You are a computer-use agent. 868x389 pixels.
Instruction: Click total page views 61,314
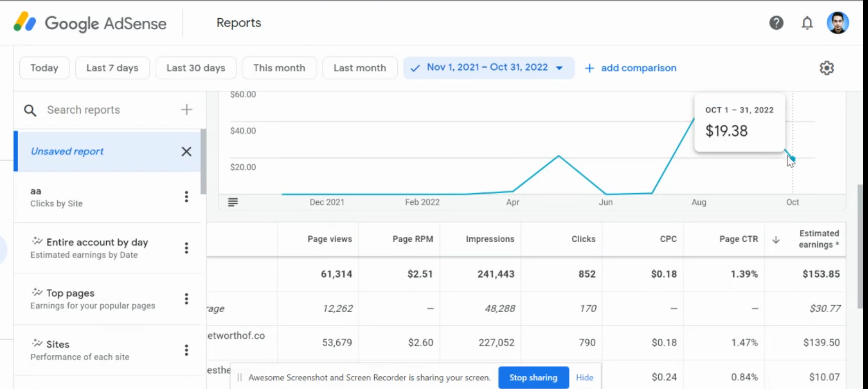pyautogui.click(x=336, y=274)
